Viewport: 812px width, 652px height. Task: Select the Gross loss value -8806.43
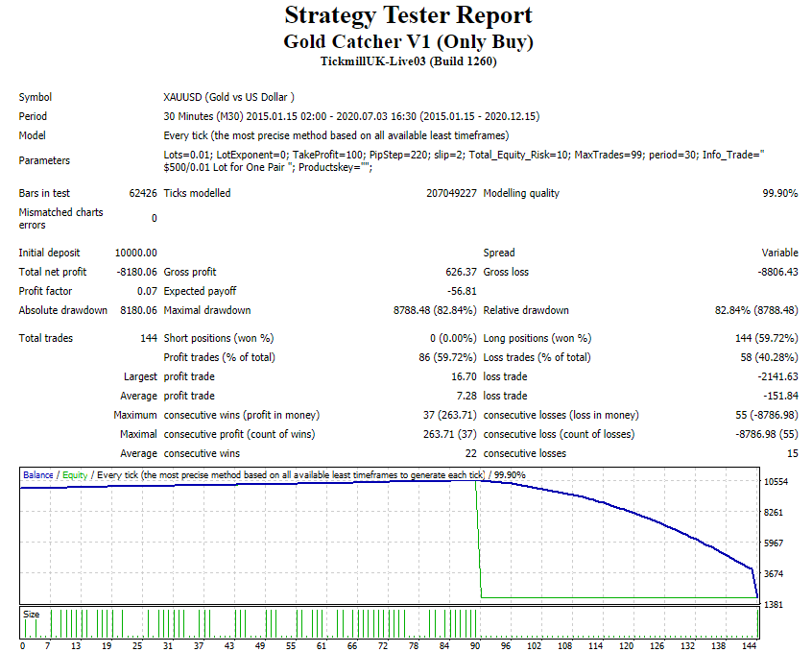pos(777,272)
